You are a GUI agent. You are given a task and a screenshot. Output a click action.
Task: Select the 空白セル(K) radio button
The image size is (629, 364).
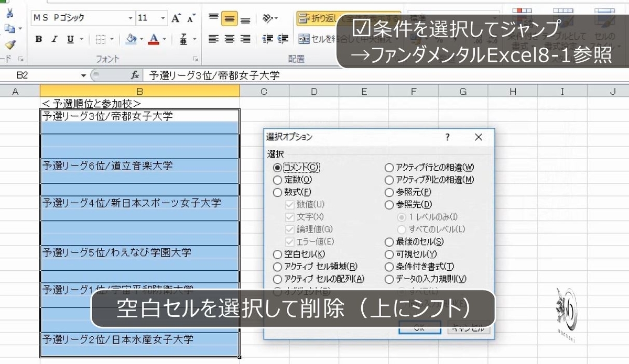(277, 254)
